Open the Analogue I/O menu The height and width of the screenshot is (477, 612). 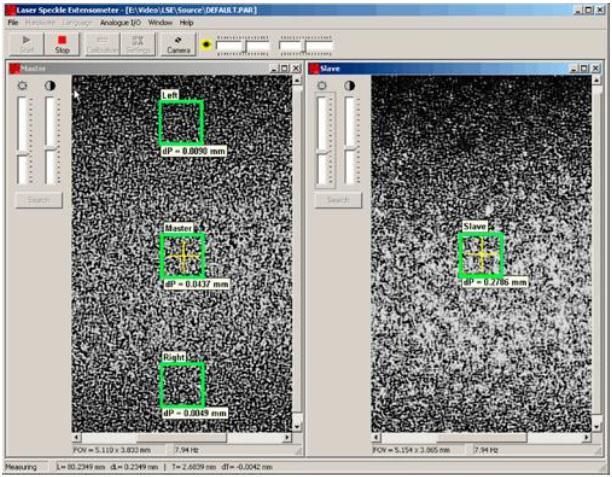click(120, 23)
